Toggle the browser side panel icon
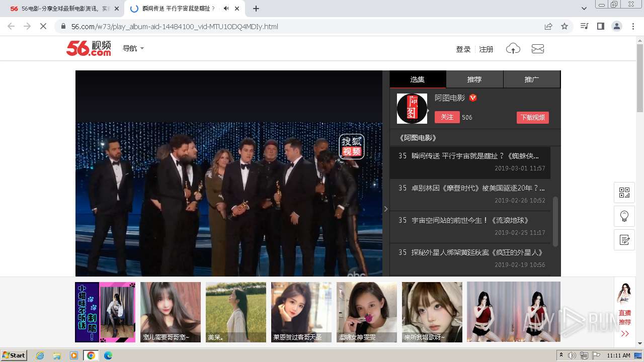This screenshot has width=644, height=362. click(600, 26)
